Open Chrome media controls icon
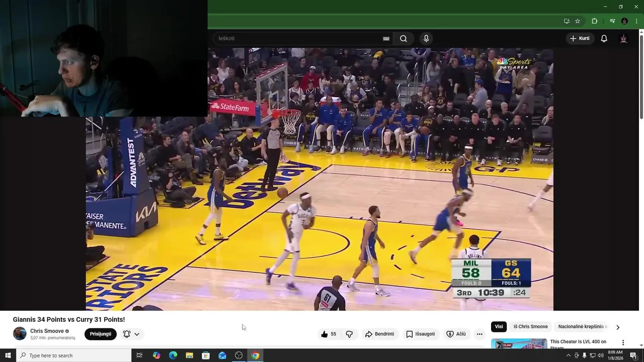 point(612,21)
